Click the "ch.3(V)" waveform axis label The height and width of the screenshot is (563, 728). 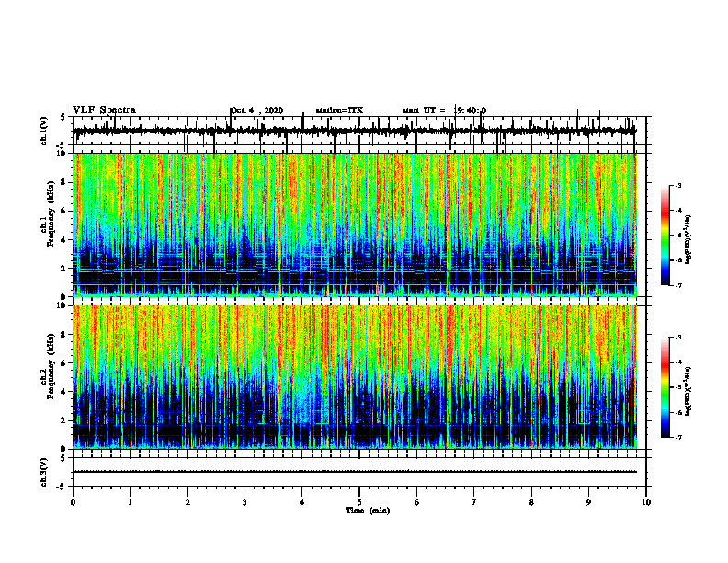pos(44,472)
